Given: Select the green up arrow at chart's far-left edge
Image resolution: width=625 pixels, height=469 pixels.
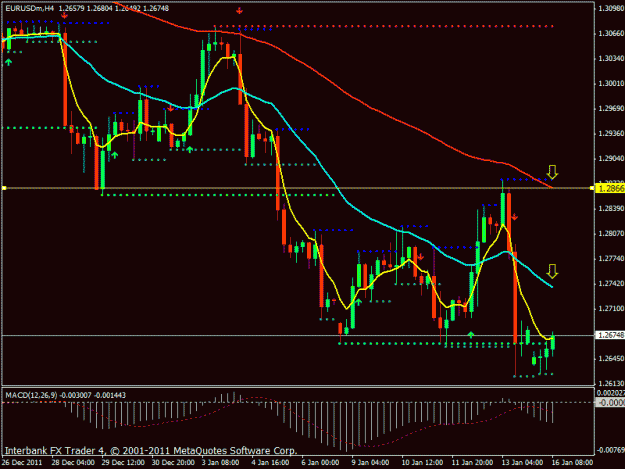Looking at the screenshot, I should (8, 62).
